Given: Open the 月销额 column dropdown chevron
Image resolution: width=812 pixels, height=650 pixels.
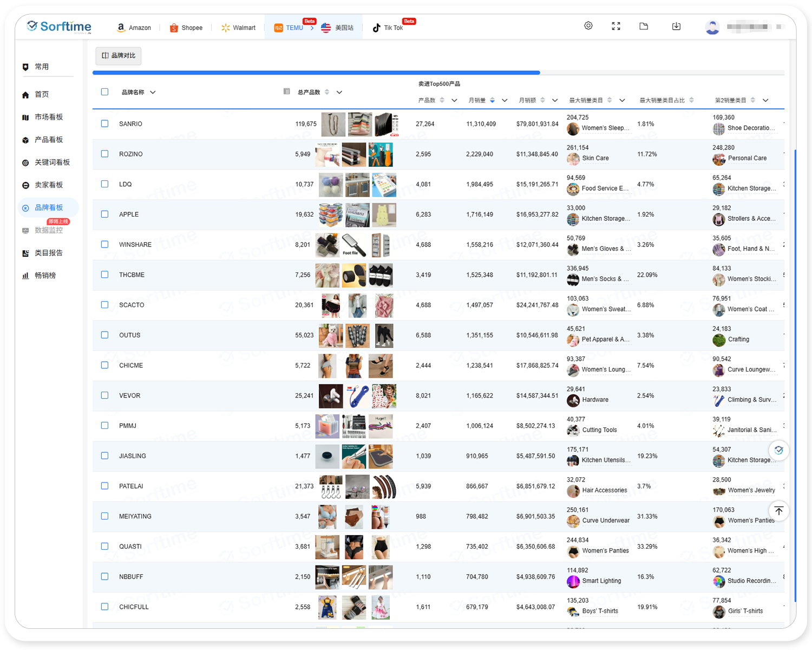Looking at the screenshot, I should coord(555,100).
